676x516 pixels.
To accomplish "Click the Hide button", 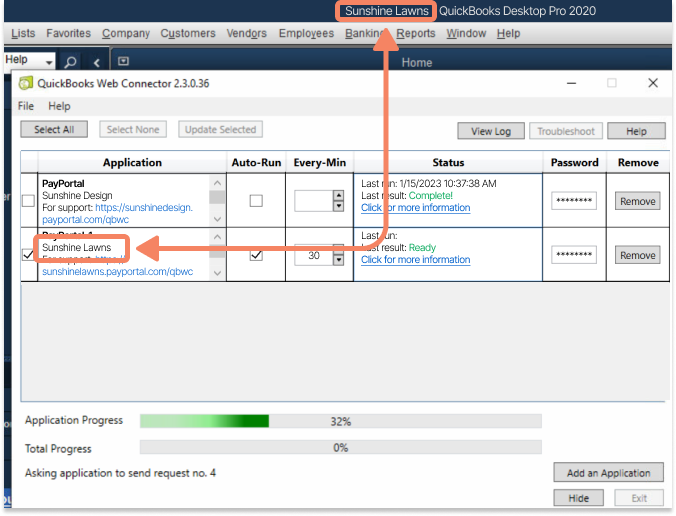I will point(579,498).
